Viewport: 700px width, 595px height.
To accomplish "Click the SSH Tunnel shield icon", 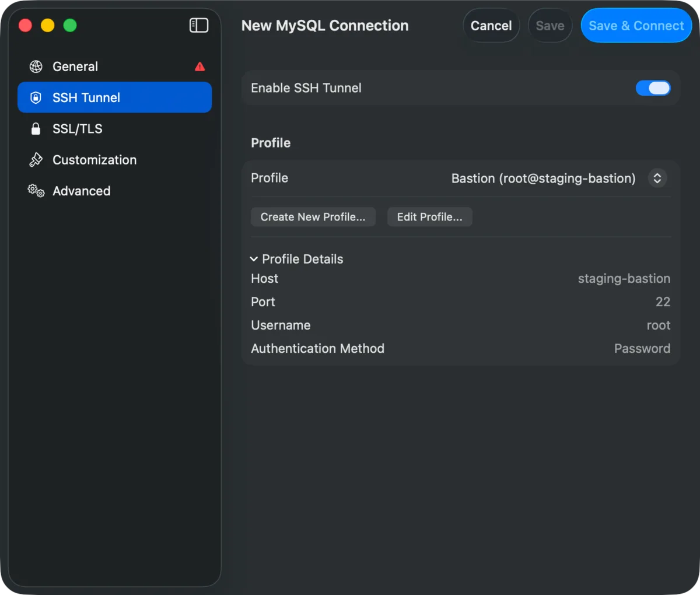I will pos(36,97).
